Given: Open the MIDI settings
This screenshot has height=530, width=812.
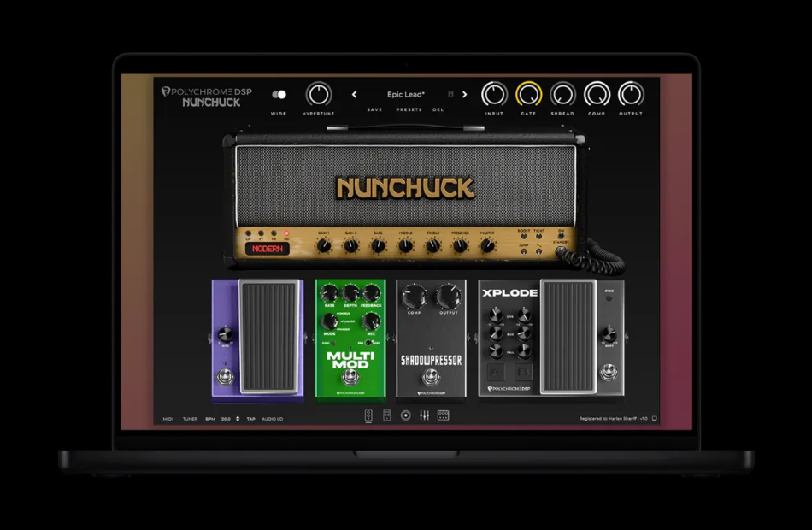Looking at the screenshot, I should 168,419.
